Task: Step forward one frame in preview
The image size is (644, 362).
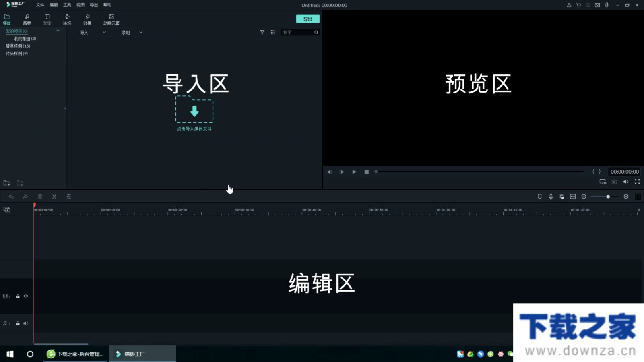Action: 342,172
